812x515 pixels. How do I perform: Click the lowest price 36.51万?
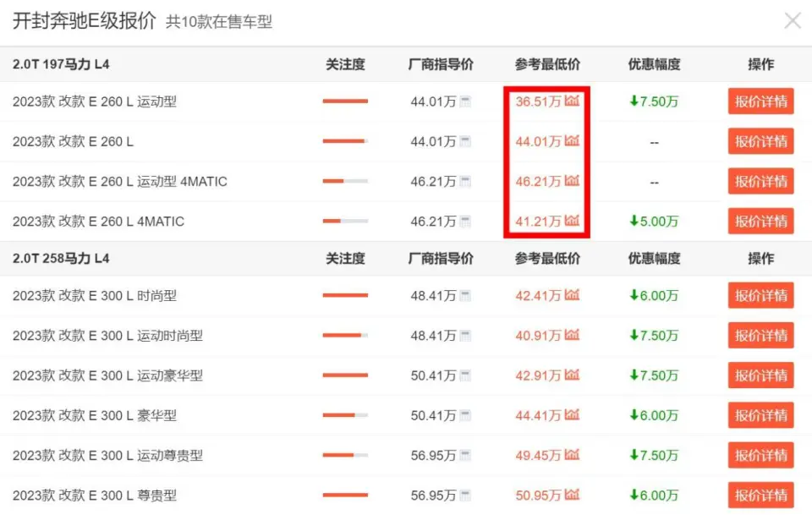(x=538, y=101)
